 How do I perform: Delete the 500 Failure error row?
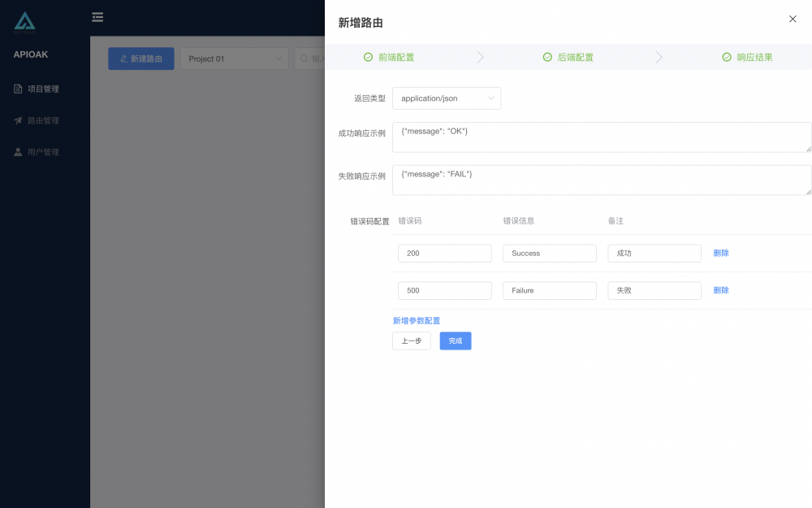pos(721,290)
